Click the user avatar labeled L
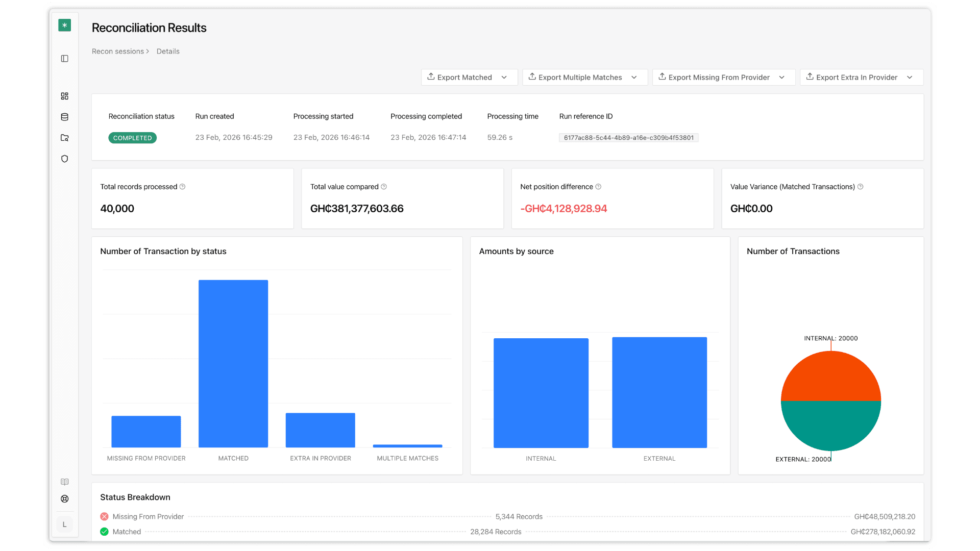 (x=64, y=524)
